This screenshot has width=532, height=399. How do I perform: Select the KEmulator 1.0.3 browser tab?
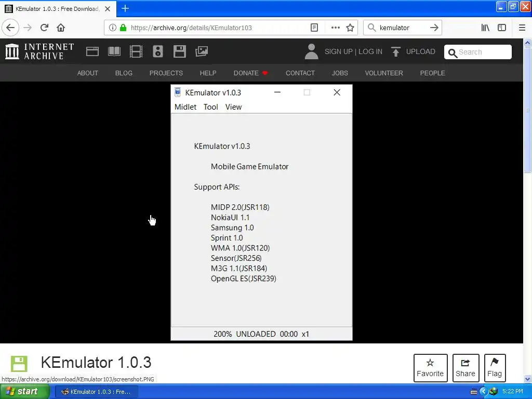[58, 9]
